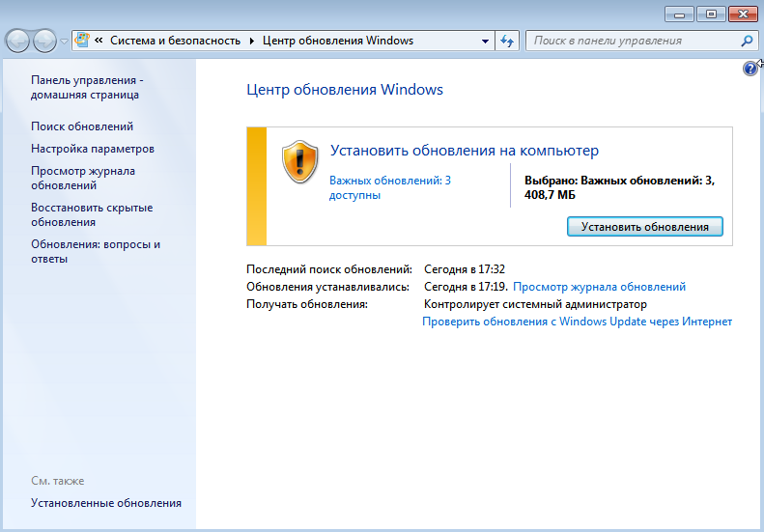This screenshot has height=532, width=764.
Task: Click the Back navigation arrow
Action: pyautogui.click(x=19, y=41)
